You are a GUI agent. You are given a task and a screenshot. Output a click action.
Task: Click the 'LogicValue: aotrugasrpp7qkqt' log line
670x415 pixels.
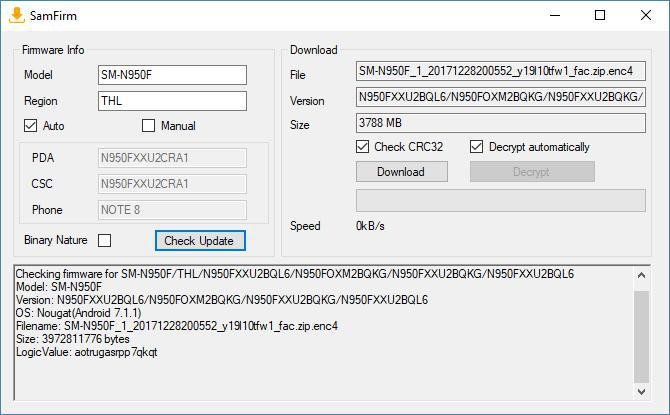pyautogui.click(x=87, y=352)
